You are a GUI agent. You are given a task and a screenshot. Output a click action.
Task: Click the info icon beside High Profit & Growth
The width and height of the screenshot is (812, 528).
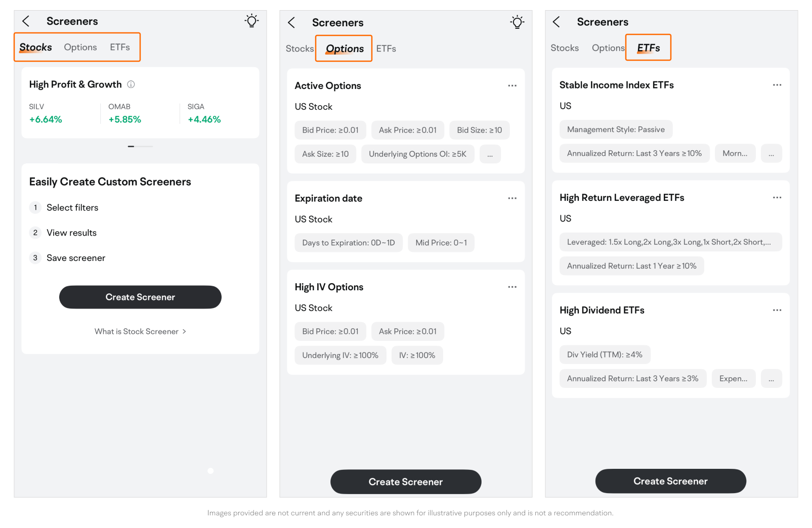coord(131,84)
